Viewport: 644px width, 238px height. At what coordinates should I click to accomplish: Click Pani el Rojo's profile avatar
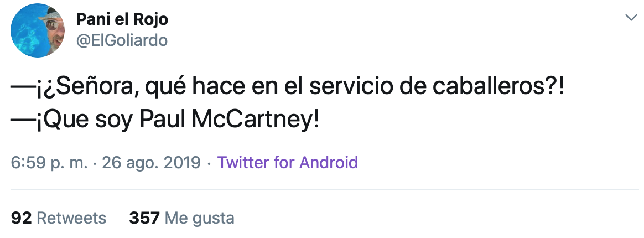click(x=37, y=30)
